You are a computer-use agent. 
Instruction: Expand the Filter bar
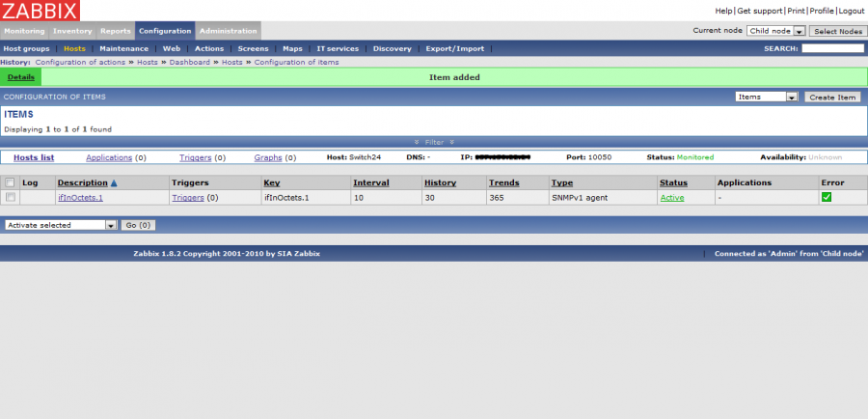point(434,142)
